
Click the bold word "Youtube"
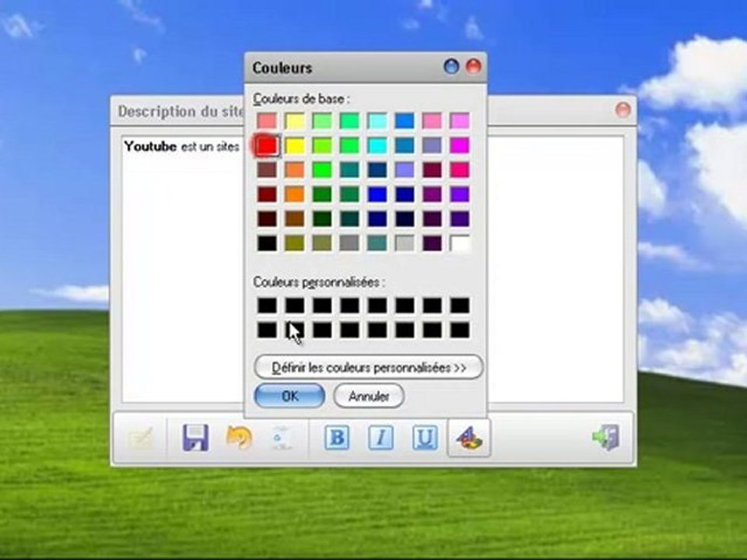point(150,146)
